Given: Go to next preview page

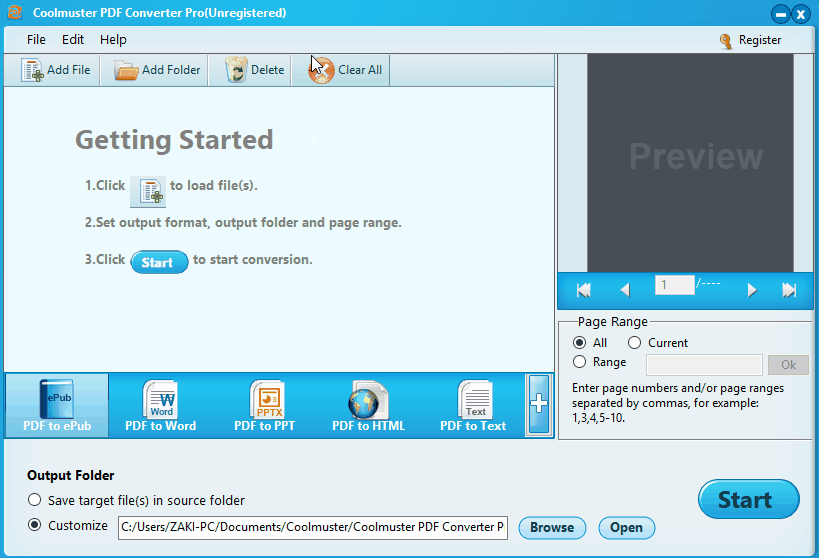Looking at the screenshot, I should pyautogui.click(x=752, y=290).
